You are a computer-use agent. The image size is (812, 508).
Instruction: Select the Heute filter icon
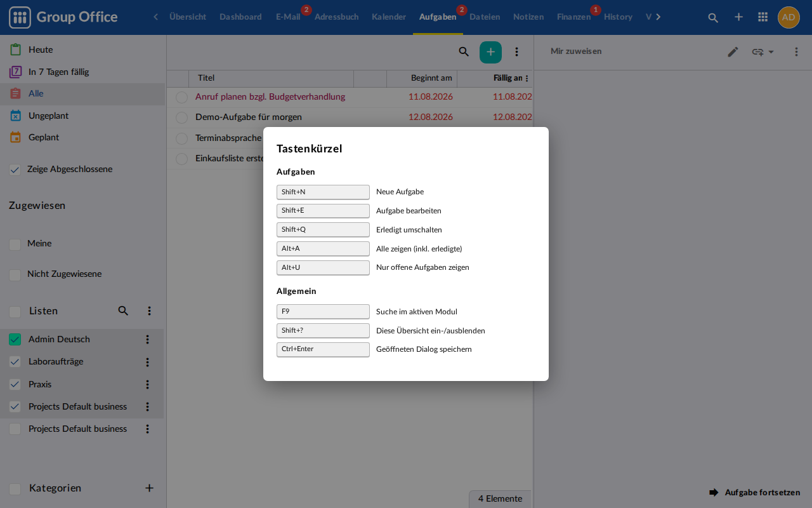click(x=16, y=50)
